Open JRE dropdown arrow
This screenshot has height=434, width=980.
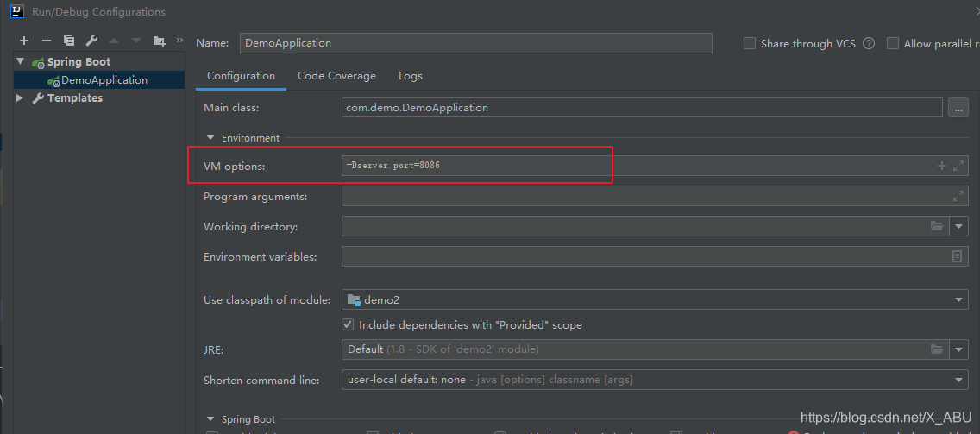959,349
